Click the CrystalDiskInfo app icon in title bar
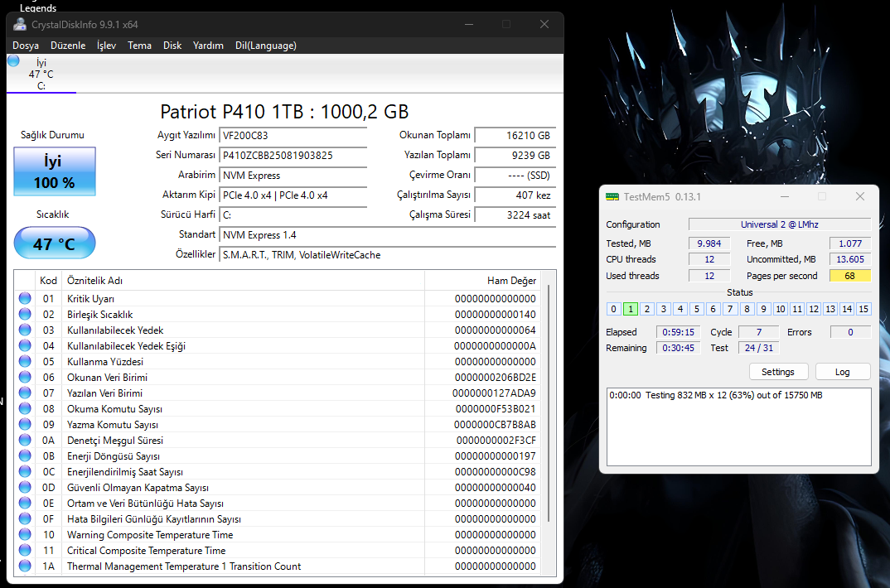 coord(20,24)
